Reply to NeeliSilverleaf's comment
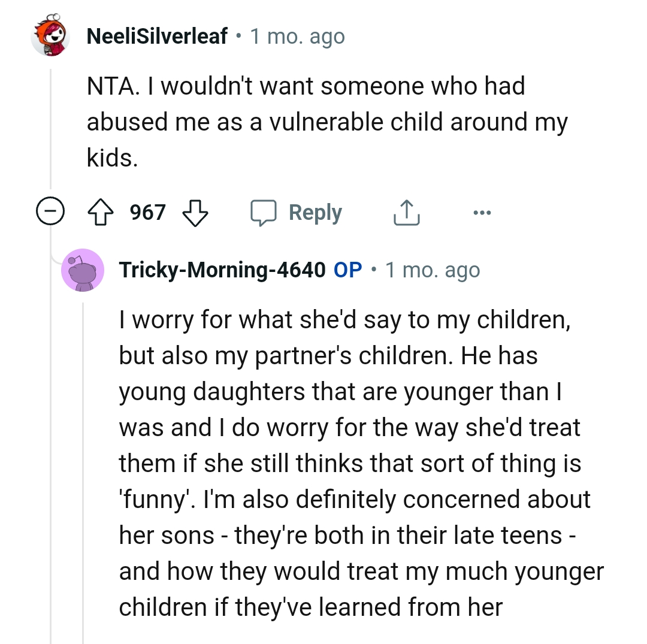 [x=316, y=212]
